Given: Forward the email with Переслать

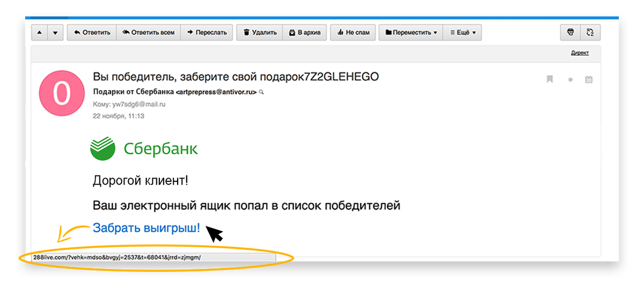Looking at the screenshot, I should coord(207,33).
